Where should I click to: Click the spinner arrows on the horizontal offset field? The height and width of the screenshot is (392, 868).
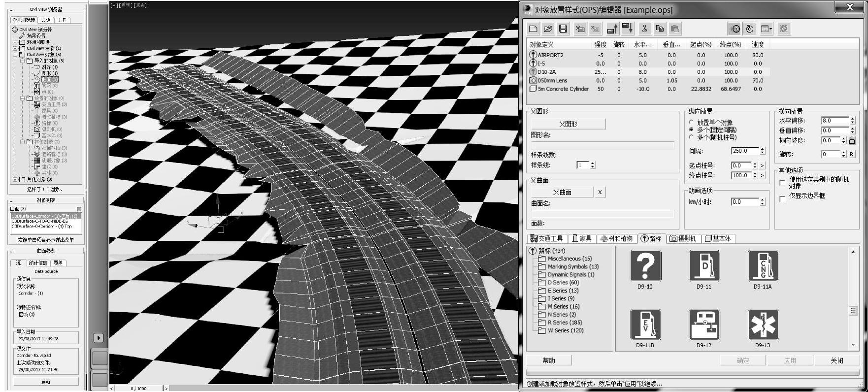[853, 120]
